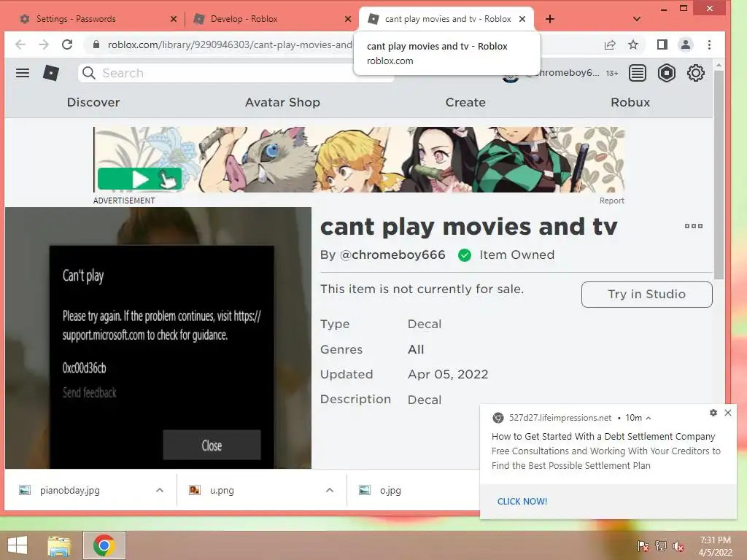
Task: Click the chromeboy6... username in header
Action: coord(562,73)
